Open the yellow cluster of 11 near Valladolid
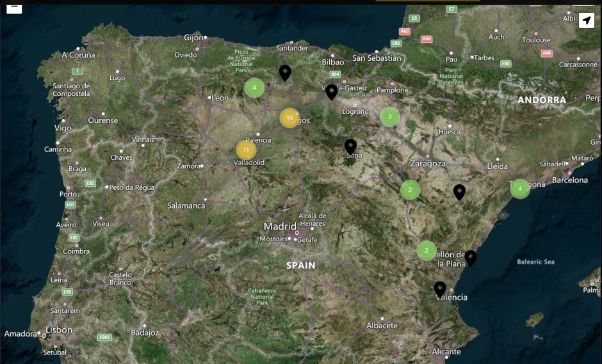The image size is (602, 364). [x=246, y=150]
